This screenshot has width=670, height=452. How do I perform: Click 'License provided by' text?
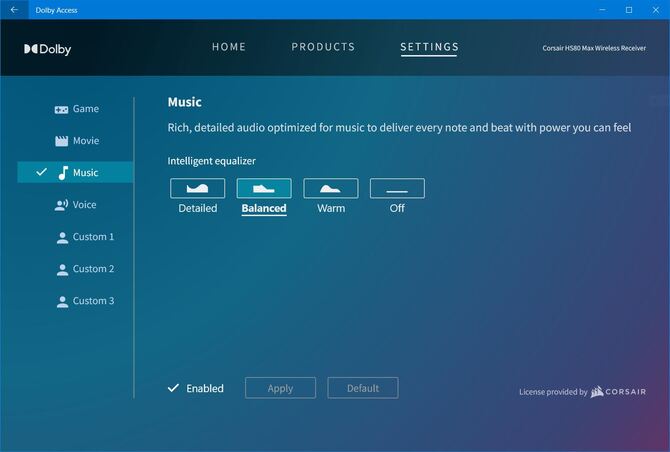553,392
